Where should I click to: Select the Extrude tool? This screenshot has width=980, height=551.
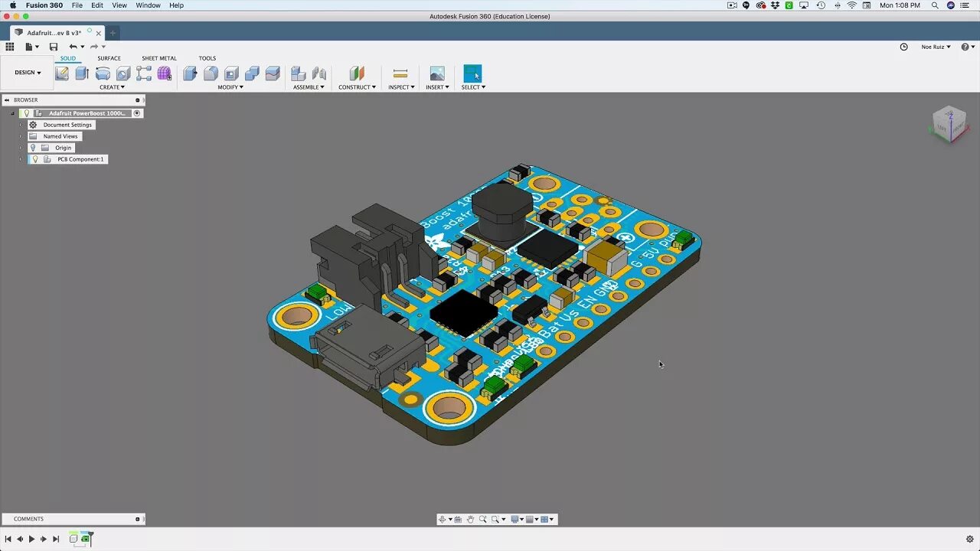tap(82, 73)
